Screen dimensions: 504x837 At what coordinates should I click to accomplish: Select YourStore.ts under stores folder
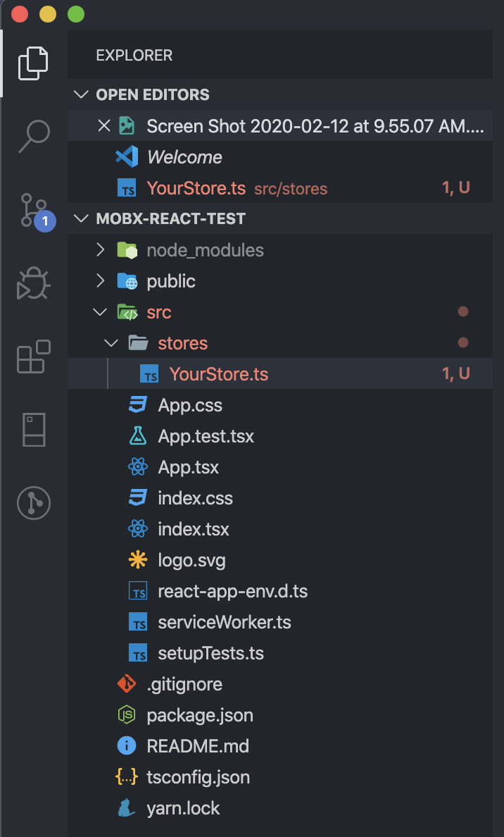(280, 373)
